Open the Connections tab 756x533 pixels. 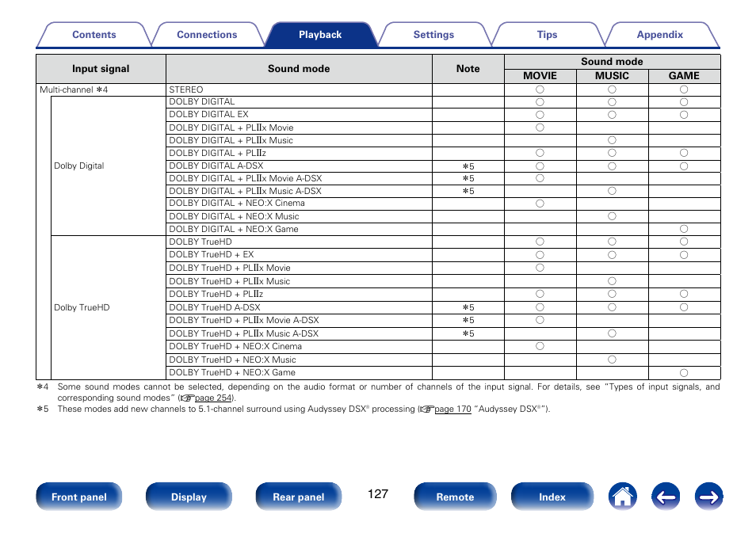207,35
